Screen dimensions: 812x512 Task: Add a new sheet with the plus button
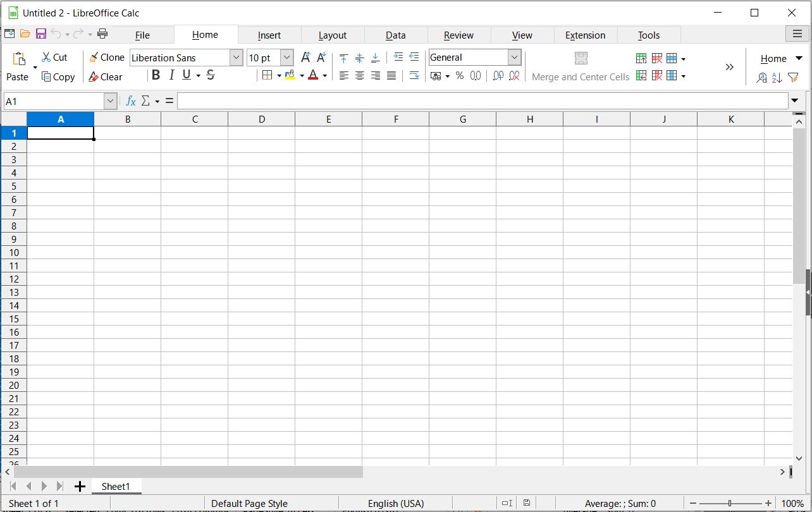(x=80, y=486)
